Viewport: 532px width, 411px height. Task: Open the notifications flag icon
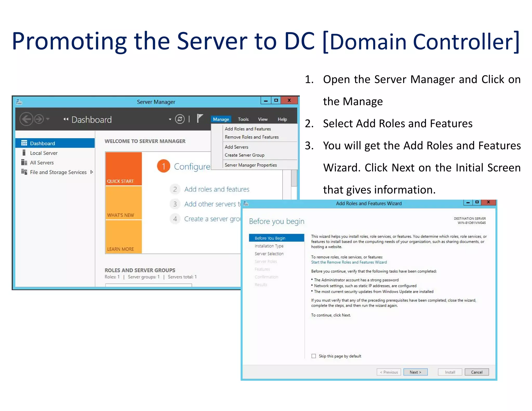[x=199, y=118]
